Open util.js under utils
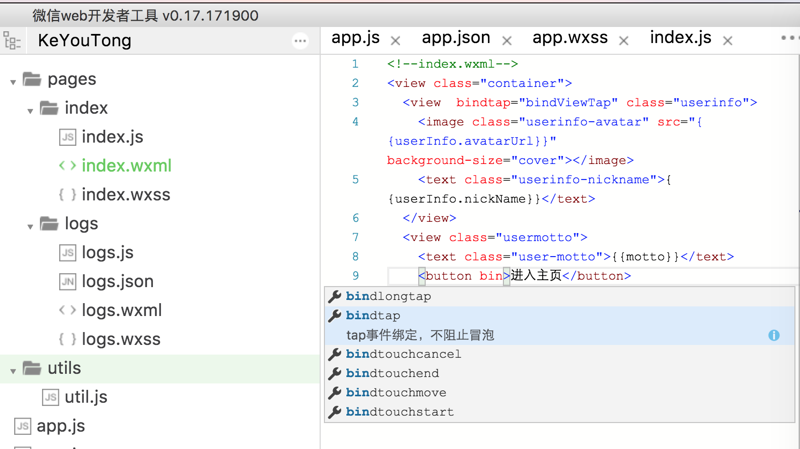The height and width of the screenshot is (449, 800). pos(86,397)
